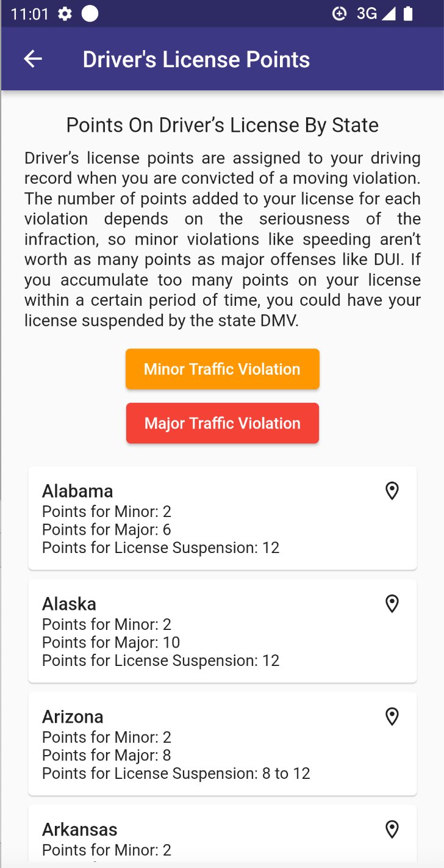Tap the location pin on Alabama card

click(392, 491)
